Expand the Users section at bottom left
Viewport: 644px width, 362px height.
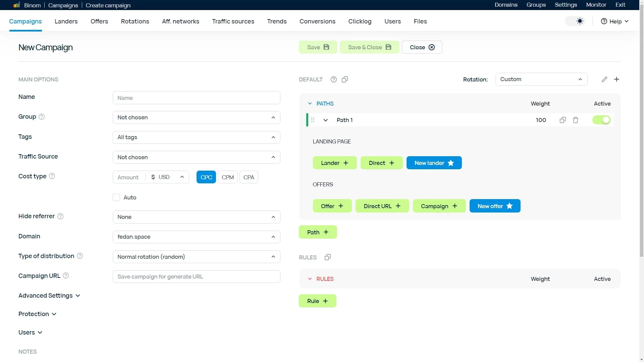pos(30,333)
